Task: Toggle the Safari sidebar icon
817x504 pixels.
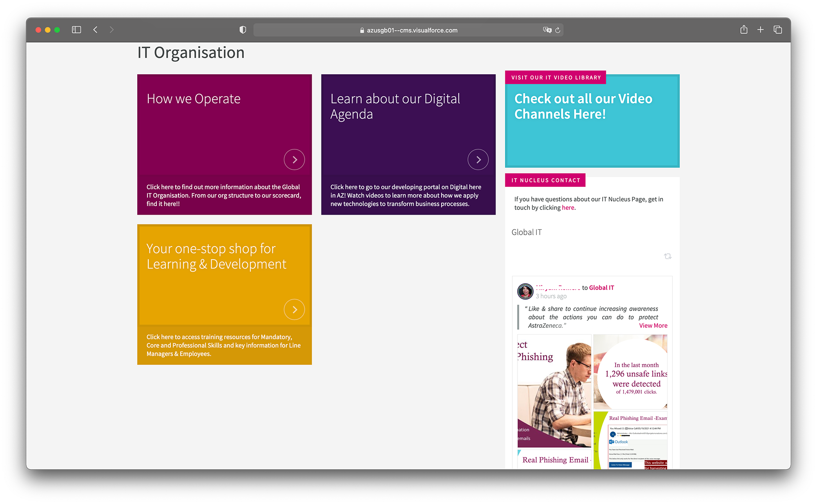Action: 76,30
